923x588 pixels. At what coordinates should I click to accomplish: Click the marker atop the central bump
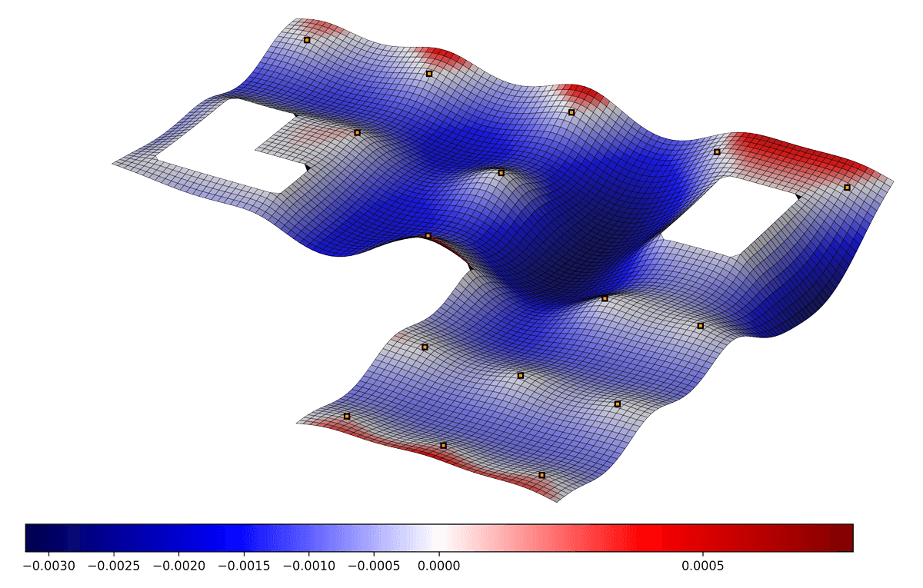500,174
